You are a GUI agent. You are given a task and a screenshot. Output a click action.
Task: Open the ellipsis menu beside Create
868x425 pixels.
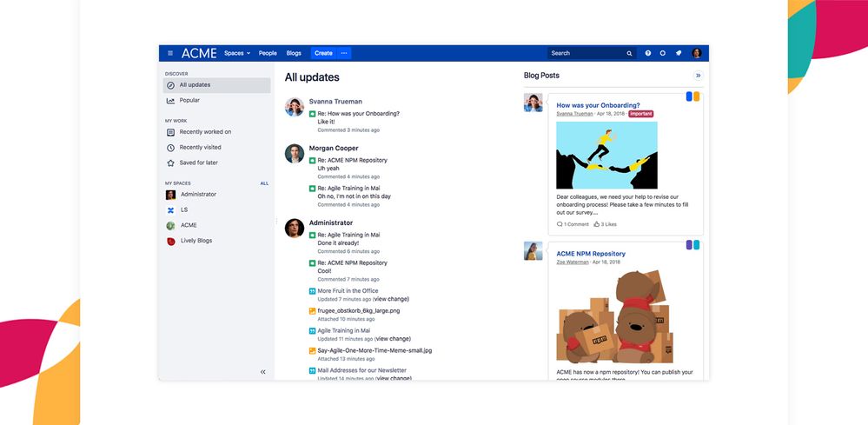[344, 53]
